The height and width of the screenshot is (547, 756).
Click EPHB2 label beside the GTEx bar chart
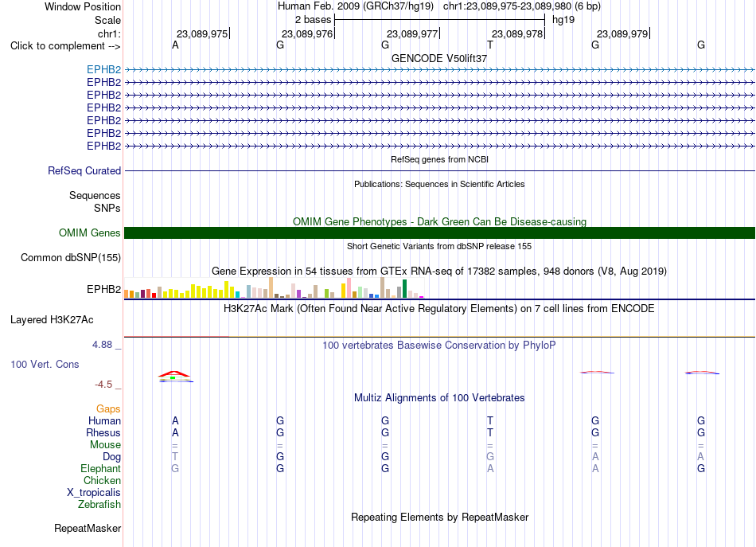click(103, 289)
